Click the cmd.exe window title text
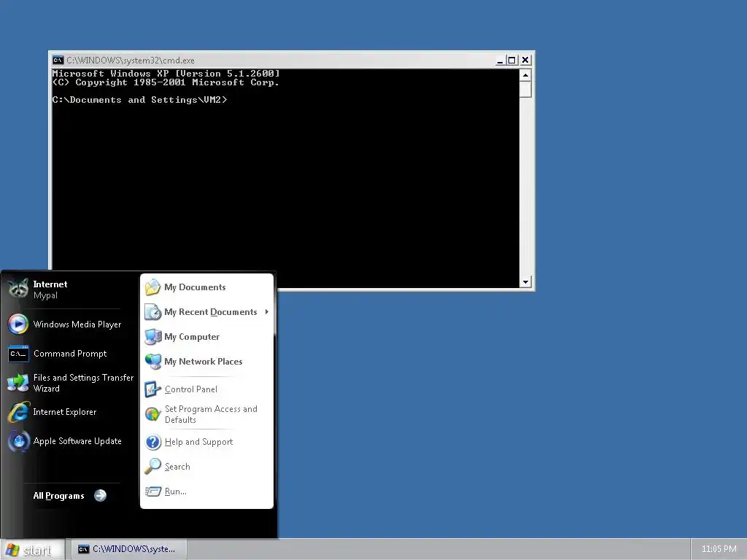 click(131, 61)
